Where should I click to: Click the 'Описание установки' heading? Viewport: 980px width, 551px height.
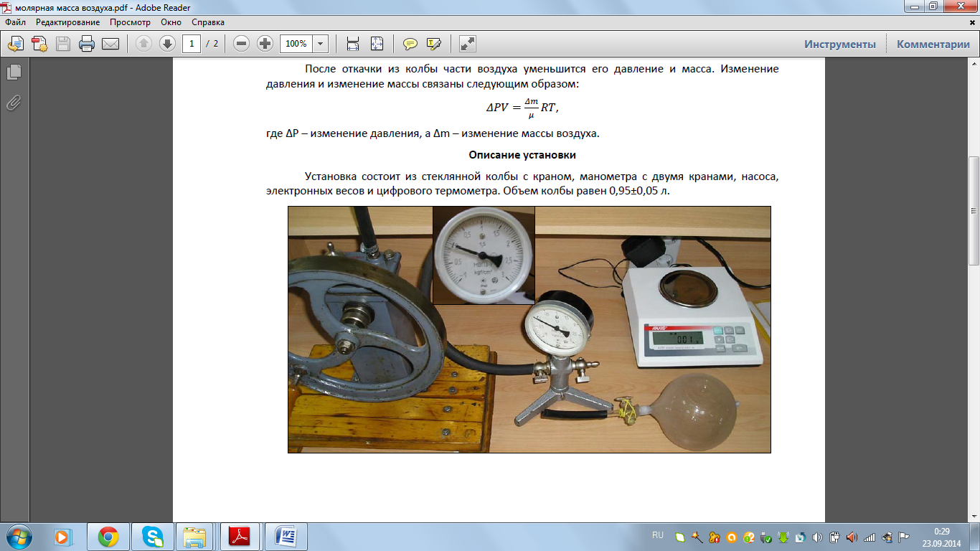click(522, 155)
